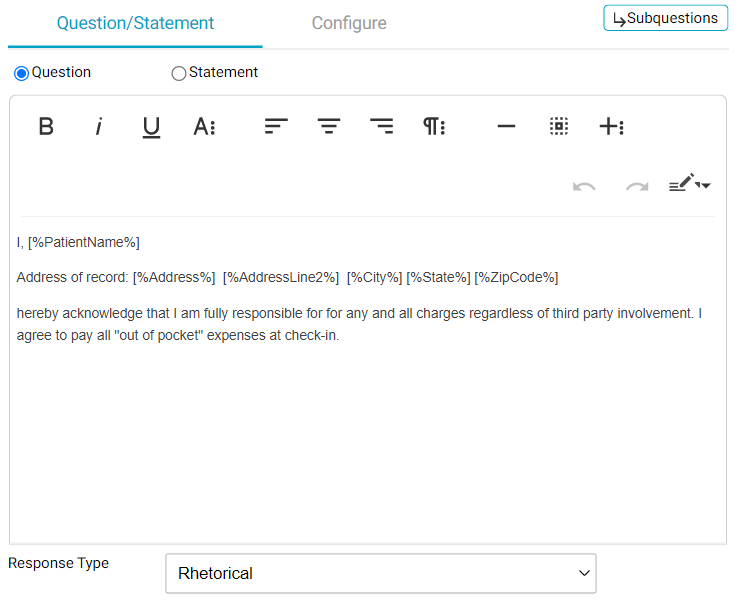This screenshot has height=615, width=745.
Task: Expand the Response Type dropdown
Action: [380, 574]
